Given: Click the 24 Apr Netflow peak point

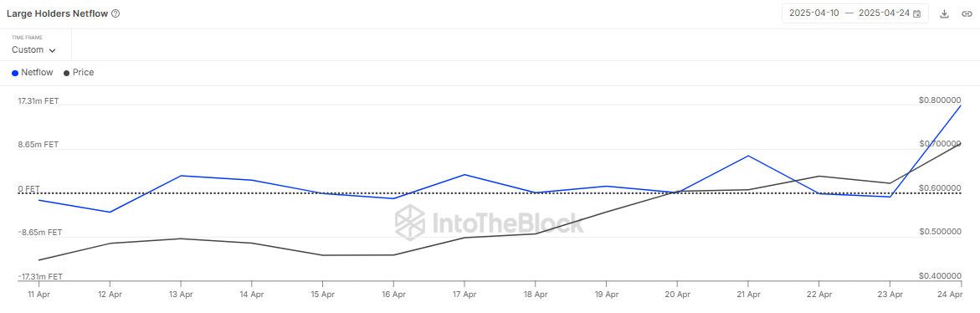Looking at the screenshot, I should [x=961, y=105].
